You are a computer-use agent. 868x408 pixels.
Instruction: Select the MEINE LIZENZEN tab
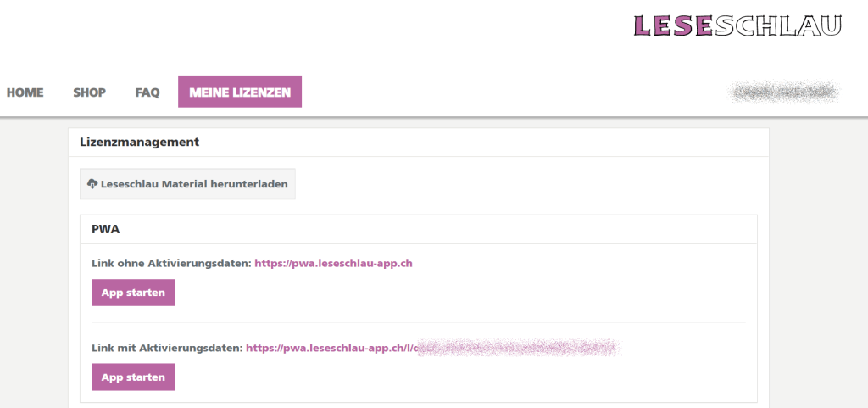click(x=240, y=92)
